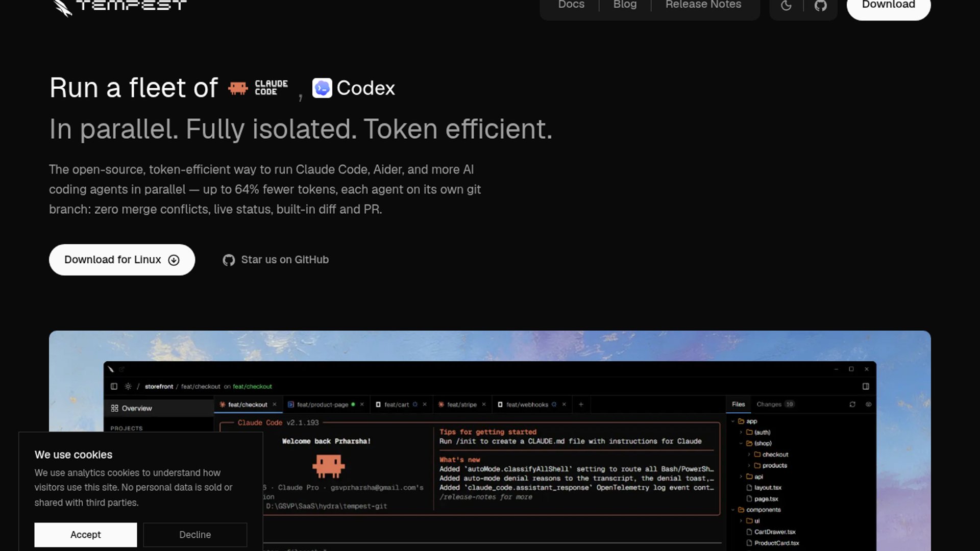Image resolution: width=980 pixels, height=551 pixels.
Task: Switch to the feat/cart tab
Action: 396,405
